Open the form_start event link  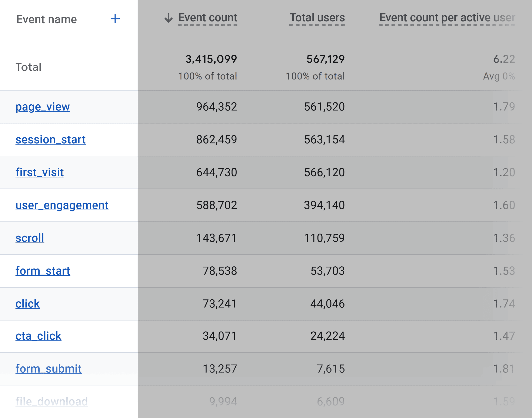[x=43, y=271]
